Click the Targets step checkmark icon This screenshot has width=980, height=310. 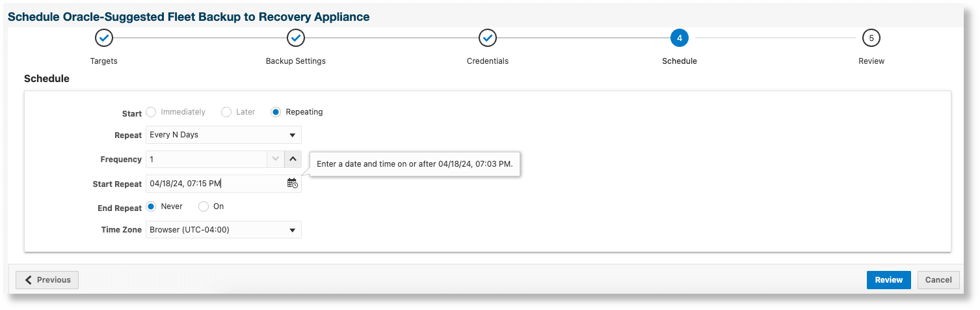[x=104, y=38]
